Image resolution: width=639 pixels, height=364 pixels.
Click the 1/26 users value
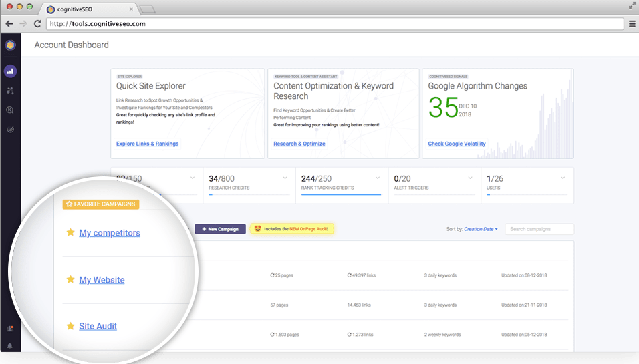(495, 179)
